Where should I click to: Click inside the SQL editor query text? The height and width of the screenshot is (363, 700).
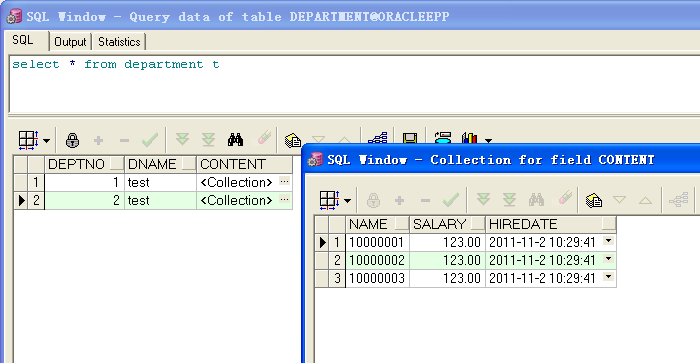click(x=116, y=64)
